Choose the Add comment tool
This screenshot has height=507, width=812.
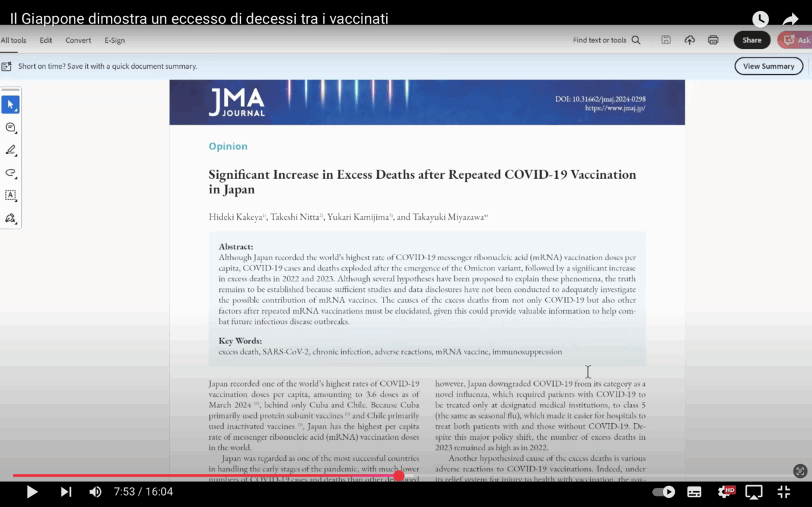[11, 127]
